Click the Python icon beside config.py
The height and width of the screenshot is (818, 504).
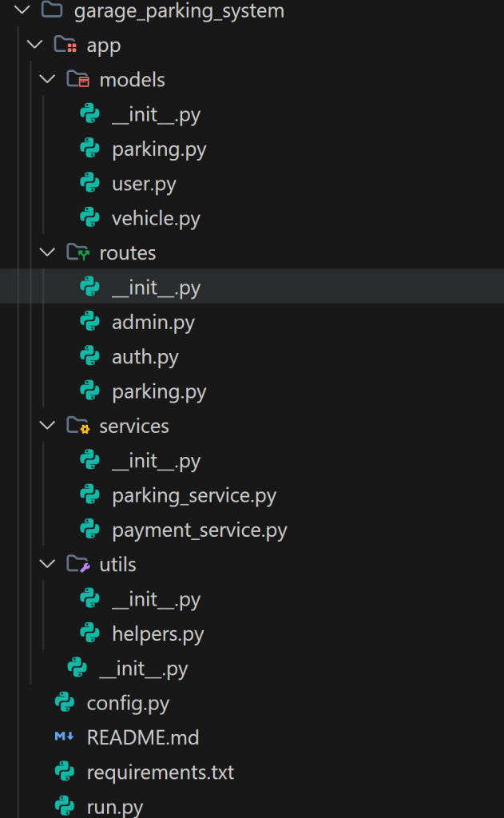[x=65, y=703]
